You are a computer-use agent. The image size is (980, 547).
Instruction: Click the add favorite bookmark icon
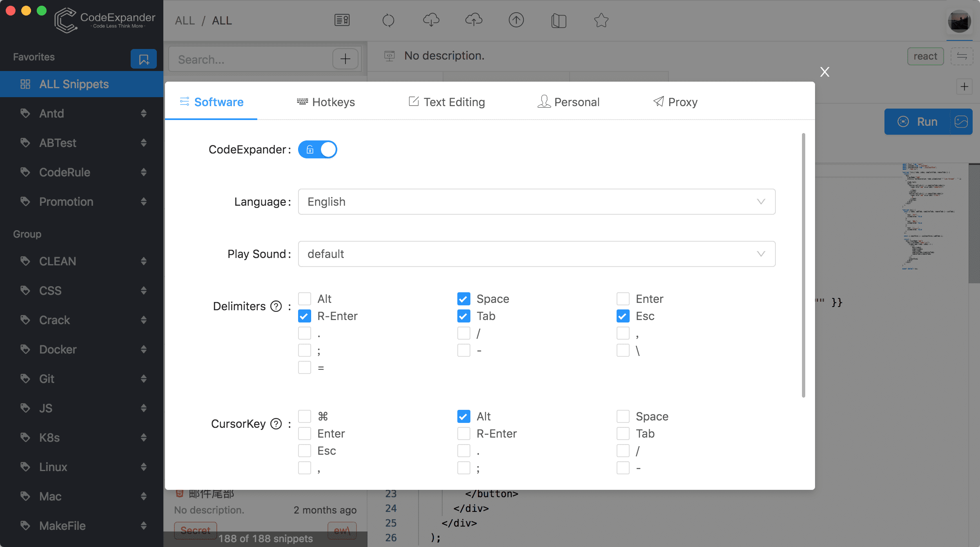[x=144, y=59]
